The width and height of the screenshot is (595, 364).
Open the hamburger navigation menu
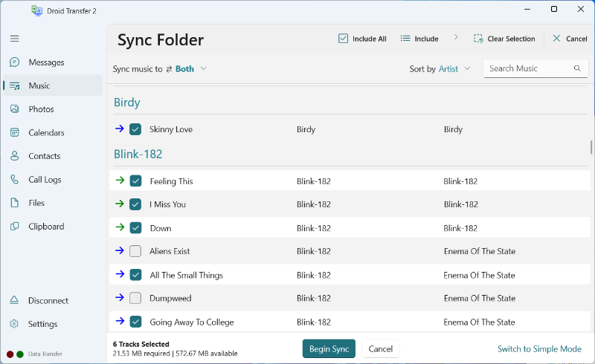coord(14,39)
